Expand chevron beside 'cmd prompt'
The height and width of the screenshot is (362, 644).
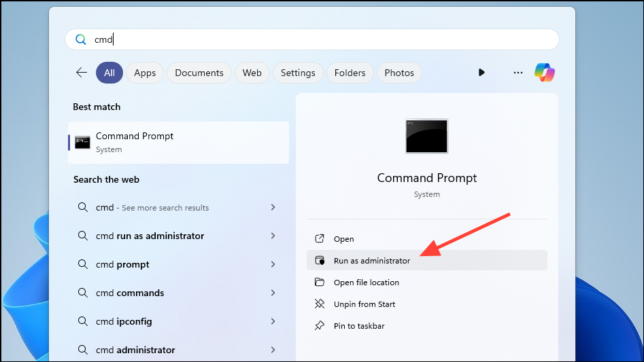273,264
